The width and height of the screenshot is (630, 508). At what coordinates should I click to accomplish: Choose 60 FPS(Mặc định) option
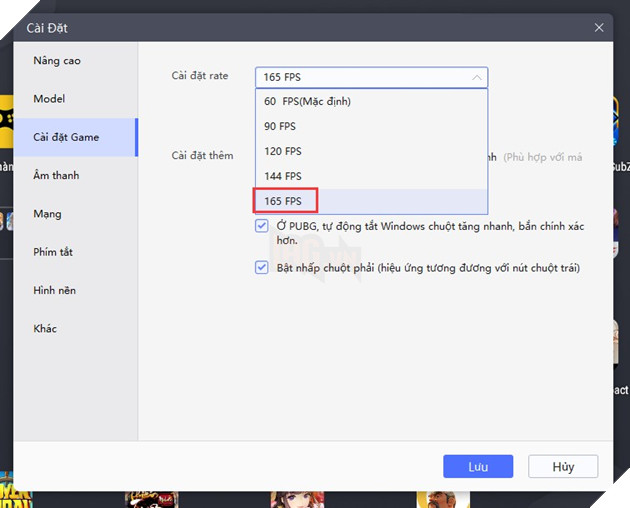(x=371, y=101)
